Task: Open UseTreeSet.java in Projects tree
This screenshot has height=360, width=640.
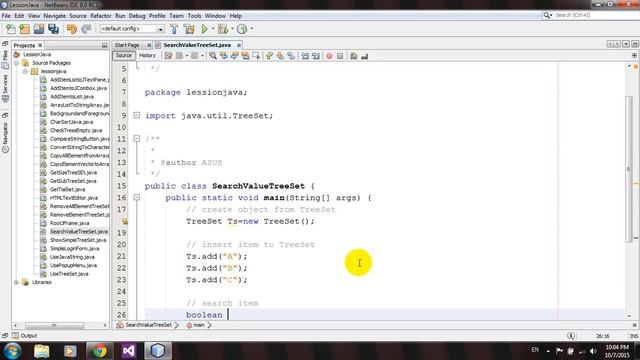Action: pos(69,274)
